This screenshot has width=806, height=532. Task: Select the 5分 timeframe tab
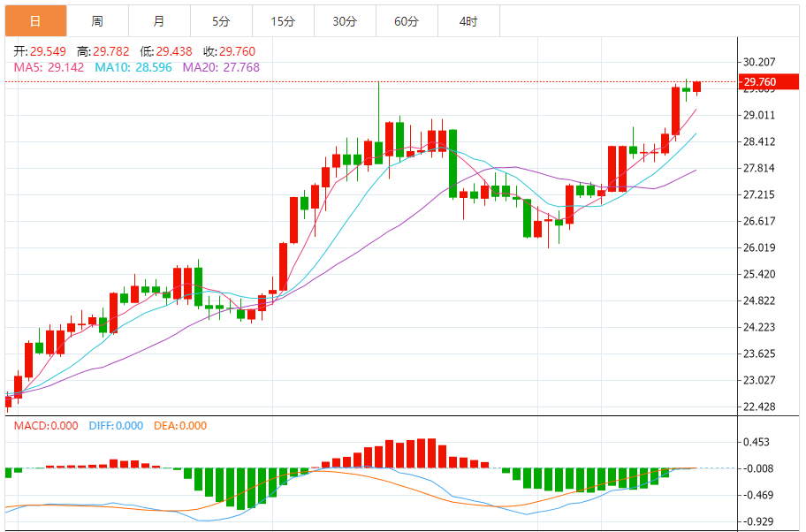coord(221,21)
